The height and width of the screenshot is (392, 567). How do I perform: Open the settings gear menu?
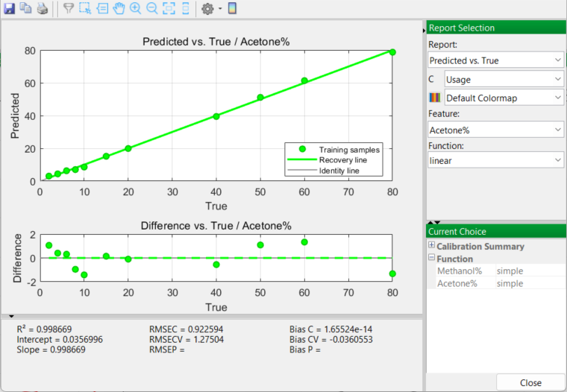pos(208,9)
